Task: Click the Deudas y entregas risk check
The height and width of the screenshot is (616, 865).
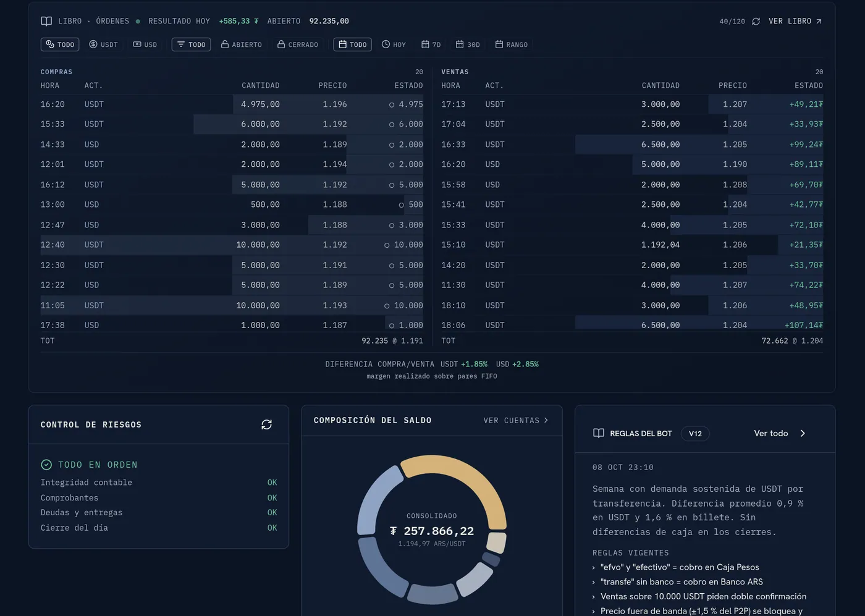Action: (x=159, y=512)
